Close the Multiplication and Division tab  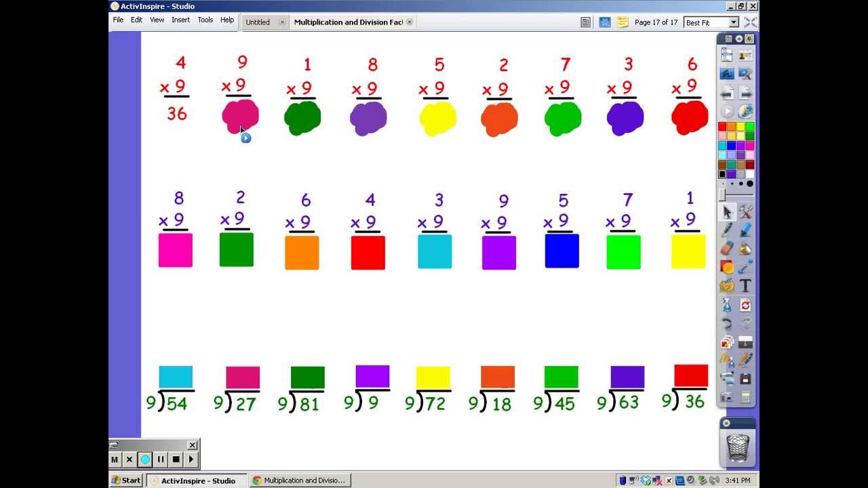pyautogui.click(x=409, y=22)
